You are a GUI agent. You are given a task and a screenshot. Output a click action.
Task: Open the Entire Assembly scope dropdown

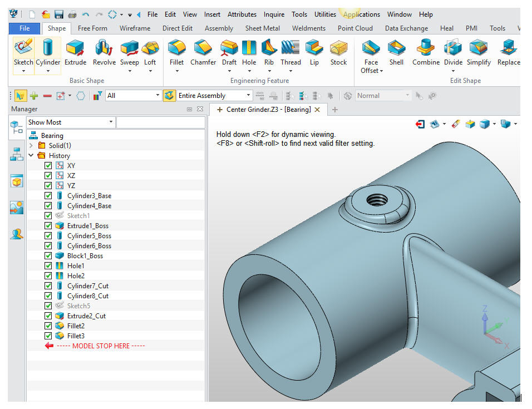click(x=248, y=96)
